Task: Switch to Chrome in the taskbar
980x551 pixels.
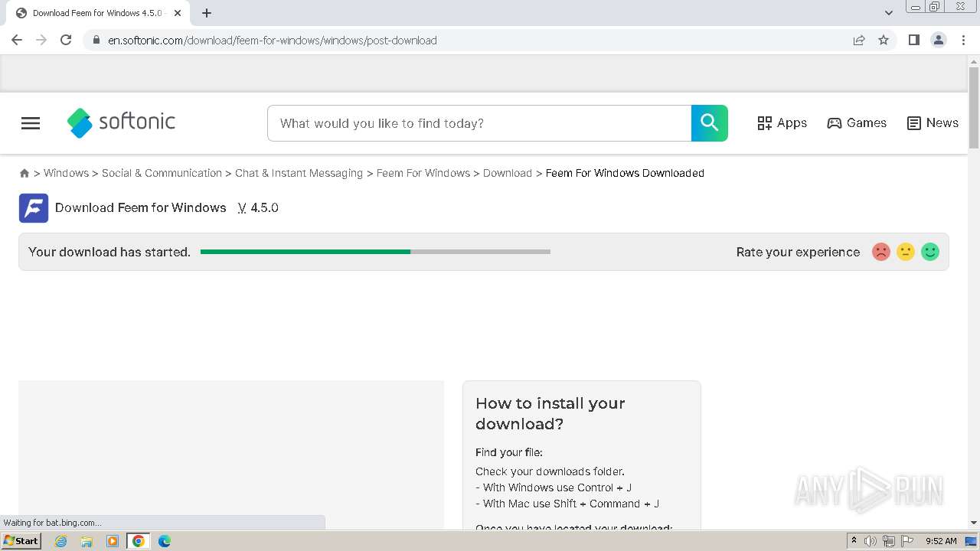Action: pos(139,541)
